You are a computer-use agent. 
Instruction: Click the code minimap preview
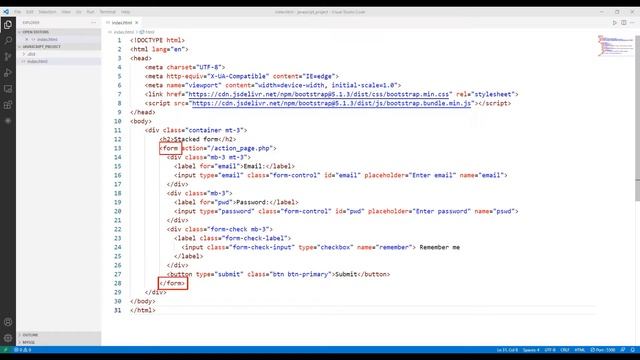tap(615, 46)
